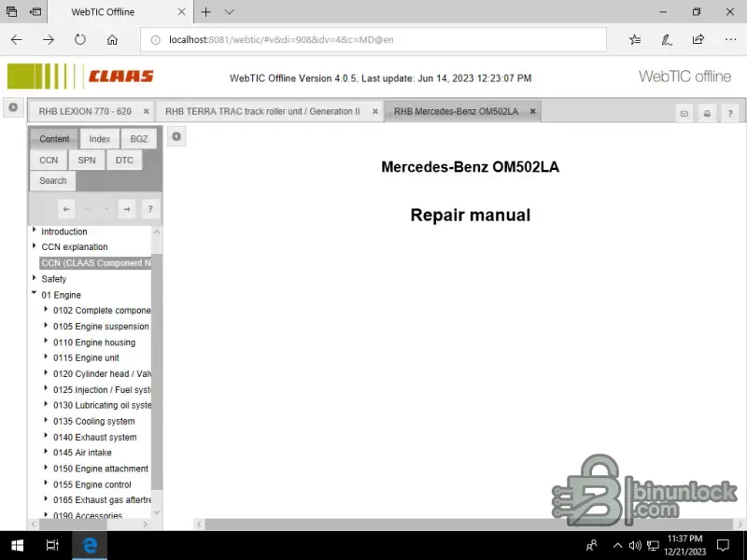Viewport: 747px width, 560px height.
Task: Click the share page icon
Action: point(698,40)
